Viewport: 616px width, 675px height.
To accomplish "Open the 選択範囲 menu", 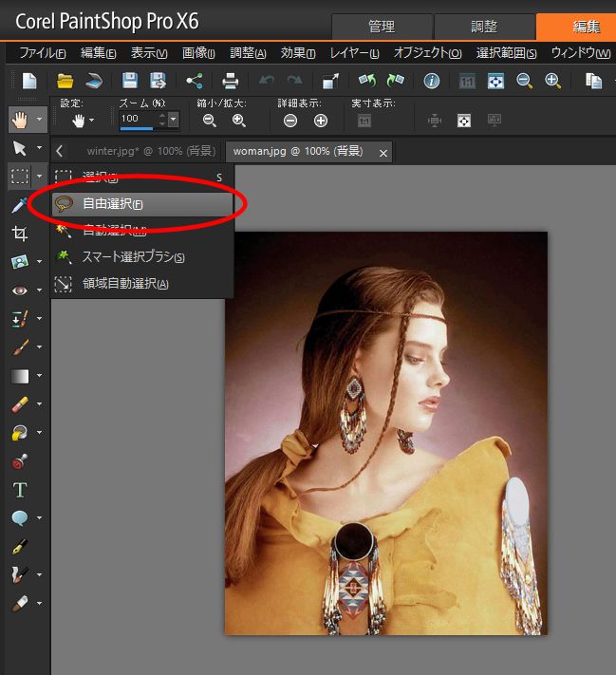I will click(506, 53).
